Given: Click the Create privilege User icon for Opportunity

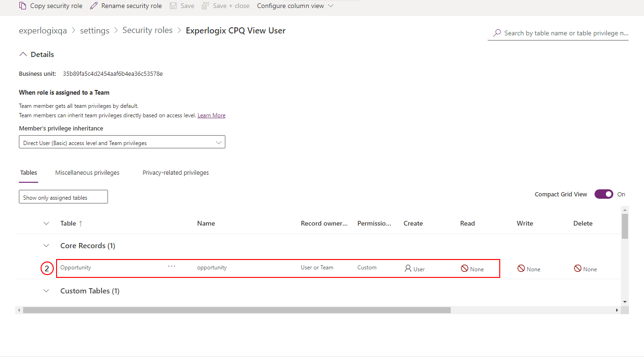Looking at the screenshot, I should point(408,268).
